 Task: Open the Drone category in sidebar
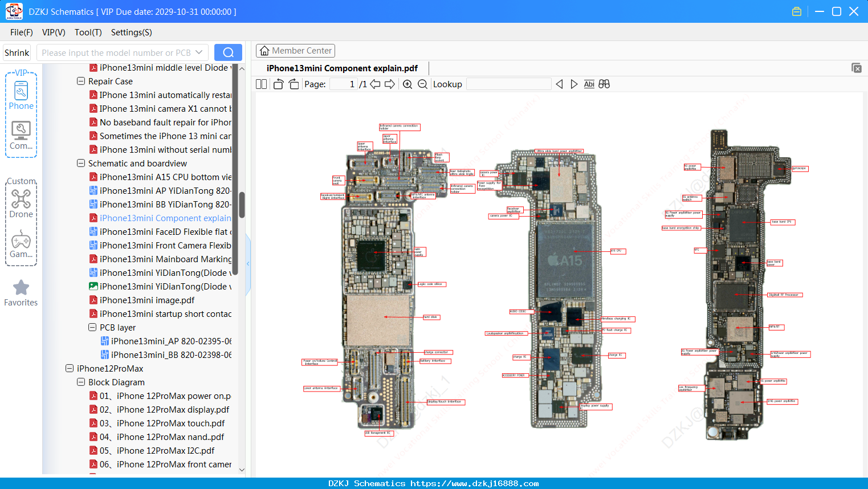pyautogui.click(x=21, y=203)
